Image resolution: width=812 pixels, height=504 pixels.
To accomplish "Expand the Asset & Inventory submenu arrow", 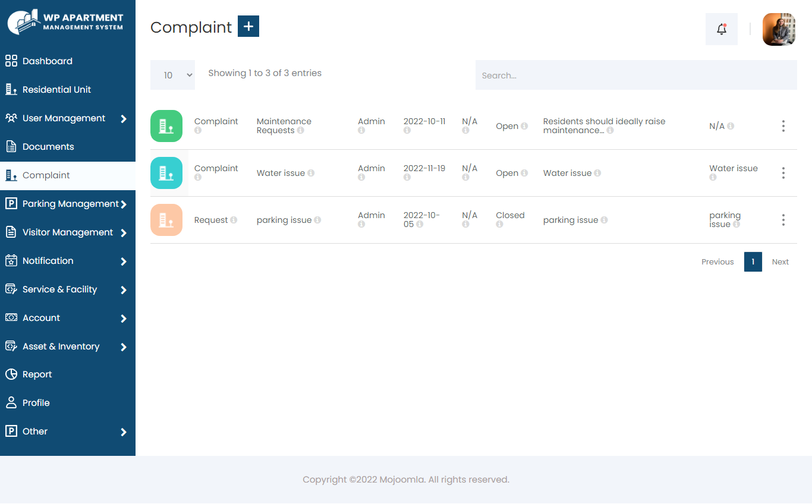I will [x=124, y=347].
